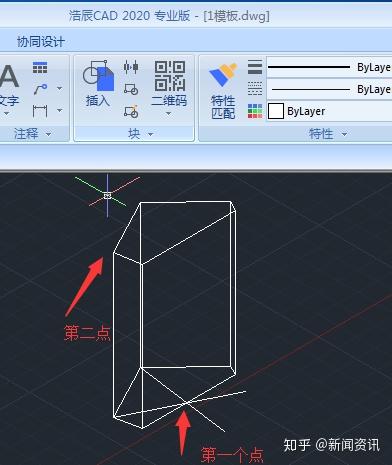Expand the 文字 tool dropdown arrow
The height and width of the screenshot is (465, 392).
(6, 114)
